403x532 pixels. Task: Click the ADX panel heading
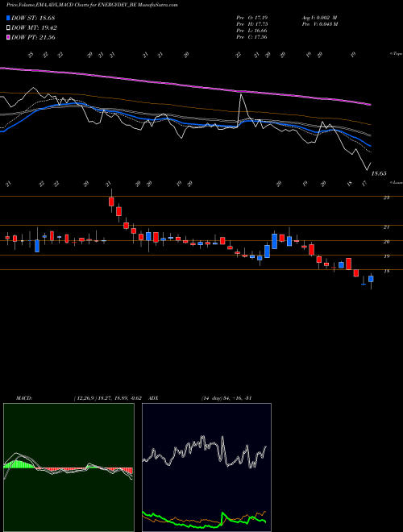point(153,398)
